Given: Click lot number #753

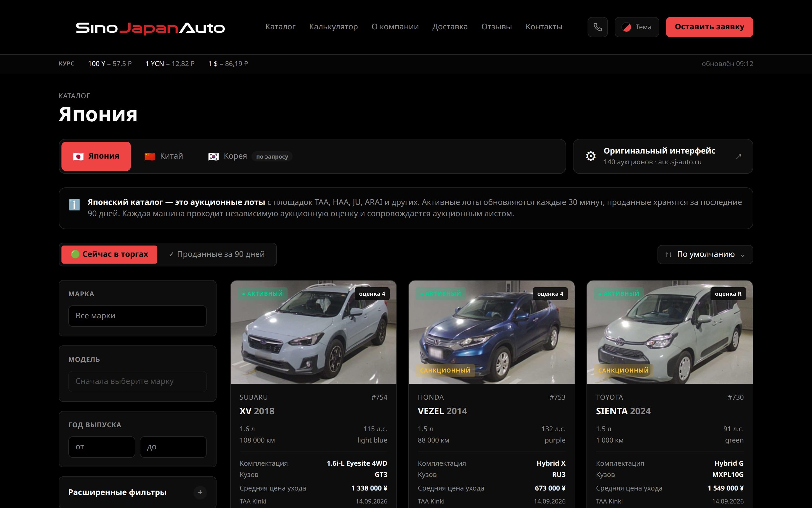Looking at the screenshot, I should tap(557, 397).
